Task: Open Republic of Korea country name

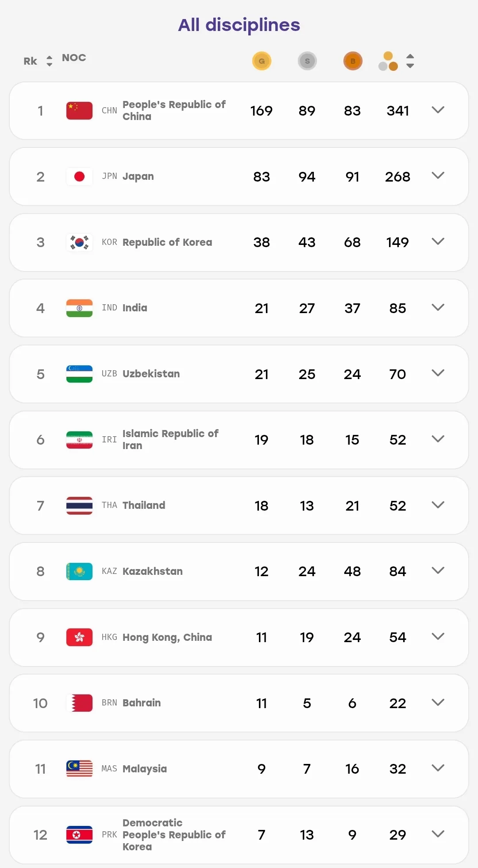Action: [167, 242]
